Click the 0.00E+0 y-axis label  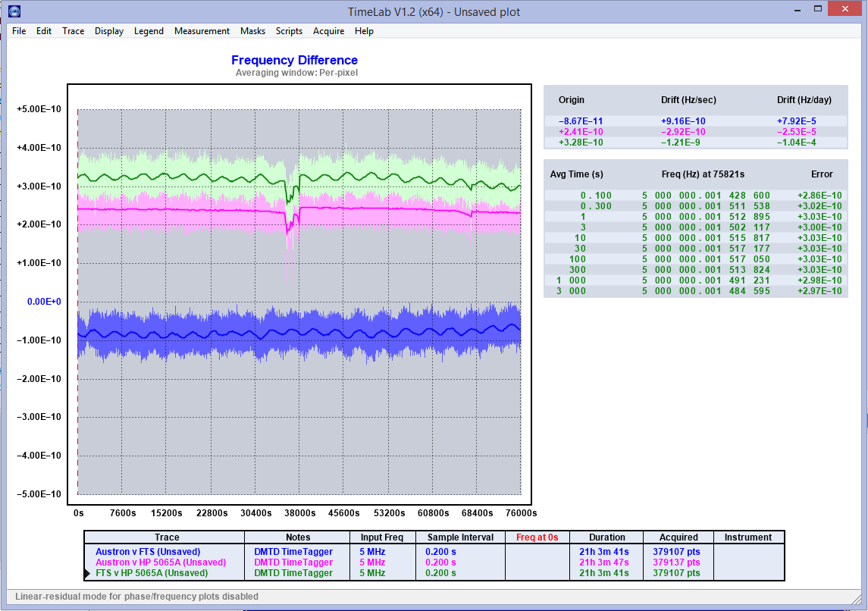(x=44, y=302)
